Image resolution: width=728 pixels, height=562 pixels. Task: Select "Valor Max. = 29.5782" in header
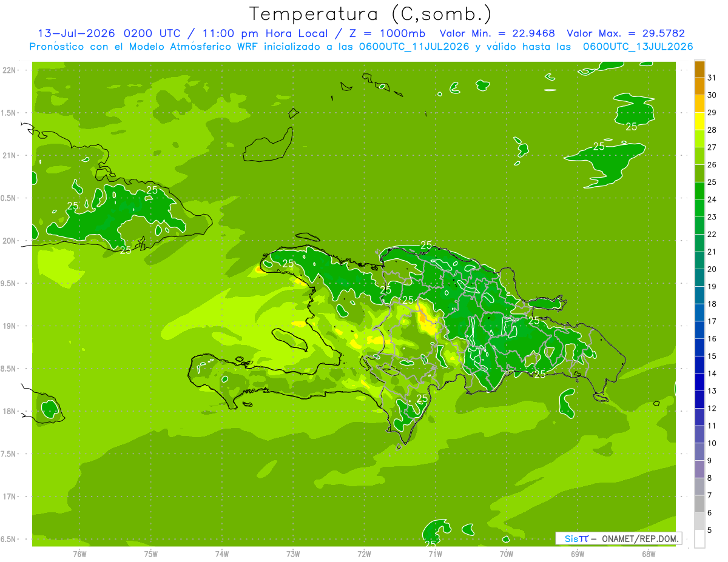pyautogui.click(x=625, y=33)
